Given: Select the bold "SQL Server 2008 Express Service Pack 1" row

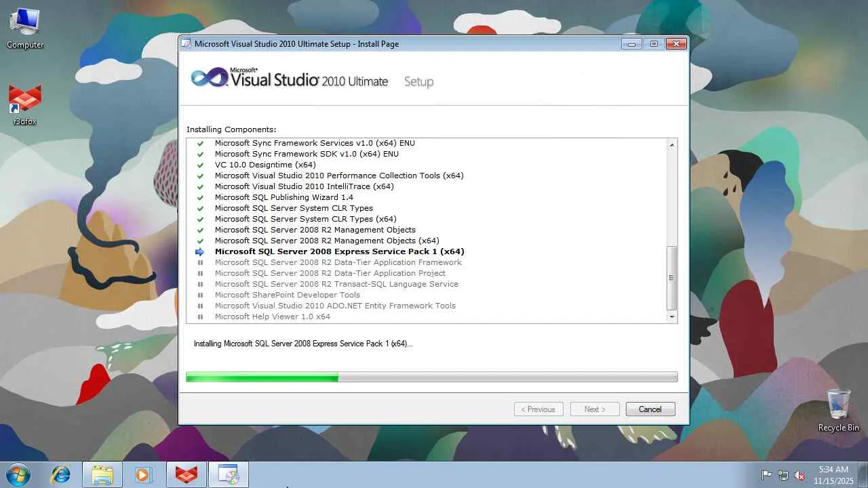Looking at the screenshot, I should 340,251.
